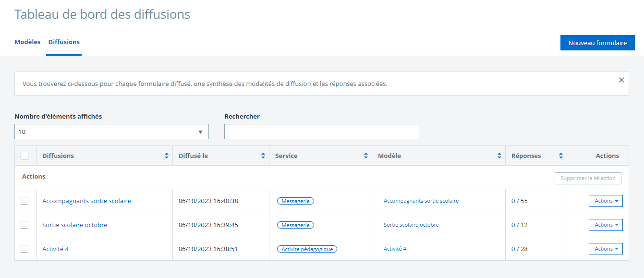Select the Sortie scolaire octobre row checkbox

pos(24,225)
